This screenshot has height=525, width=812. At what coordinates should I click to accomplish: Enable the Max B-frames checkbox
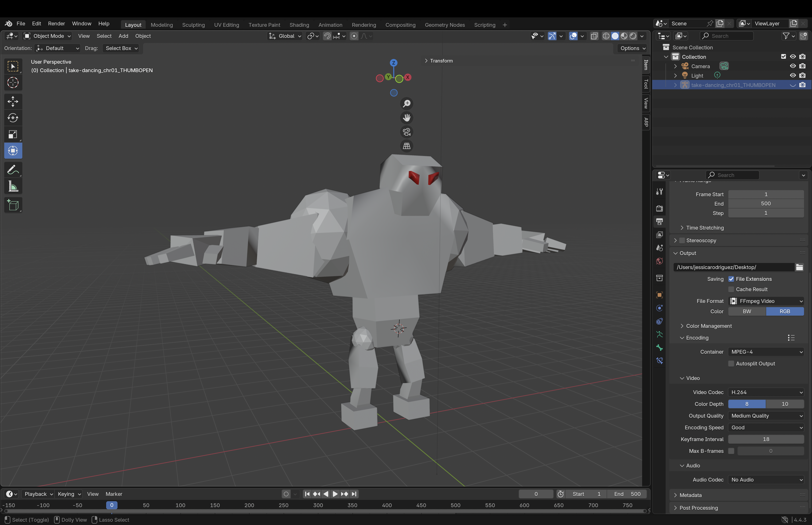click(731, 451)
